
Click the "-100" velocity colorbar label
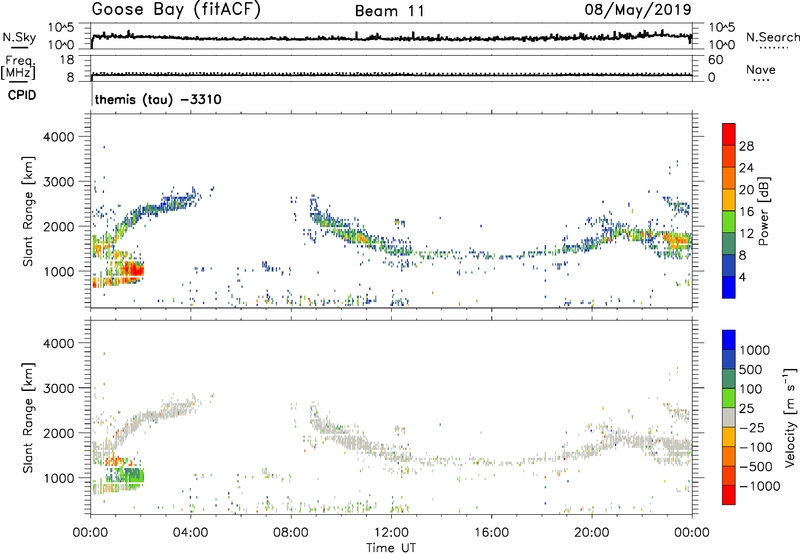756,447
